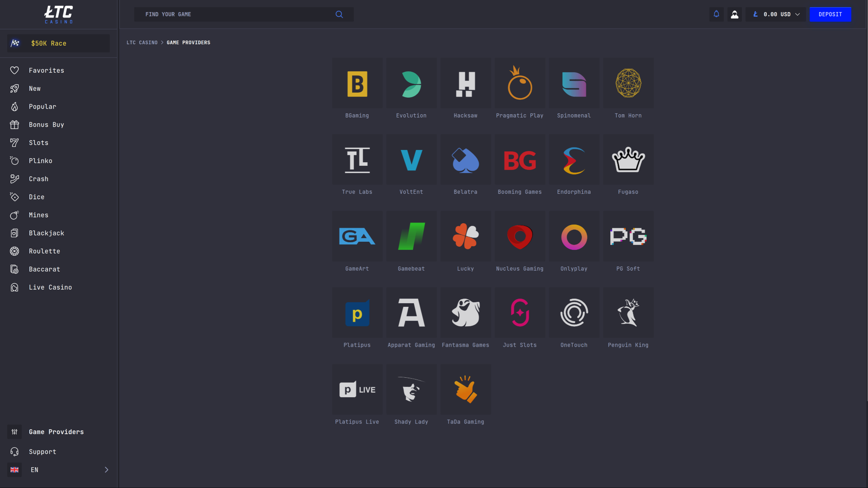Screen dimensions: 868x488
Task: Choose the Belatra spade logo
Action: click(466, 160)
